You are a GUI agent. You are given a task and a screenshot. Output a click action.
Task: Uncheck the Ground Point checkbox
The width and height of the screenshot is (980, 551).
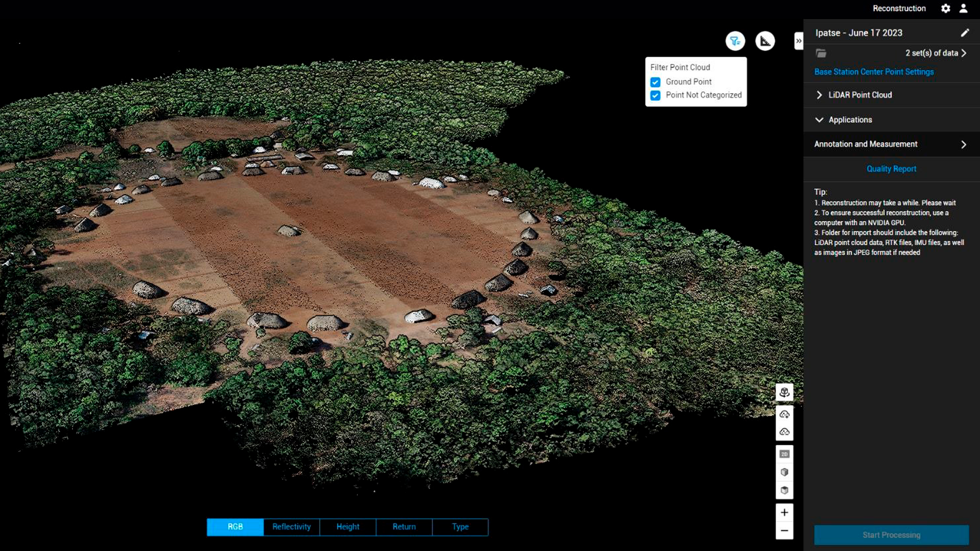pos(655,82)
